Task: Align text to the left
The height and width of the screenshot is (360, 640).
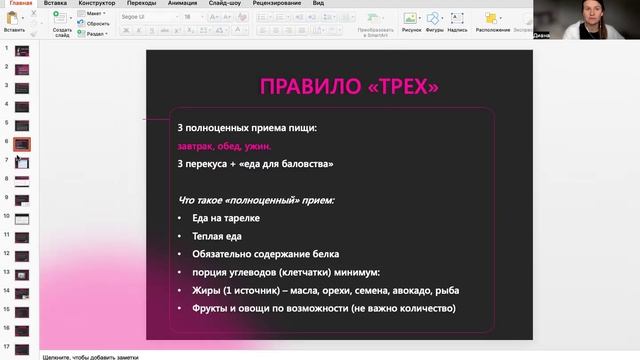Action: (x=263, y=31)
